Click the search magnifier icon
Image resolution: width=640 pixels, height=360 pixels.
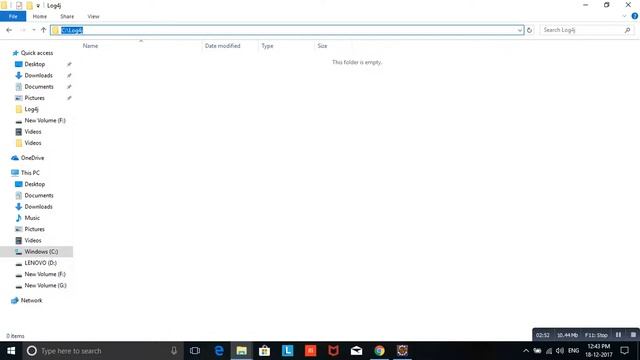pos(627,30)
